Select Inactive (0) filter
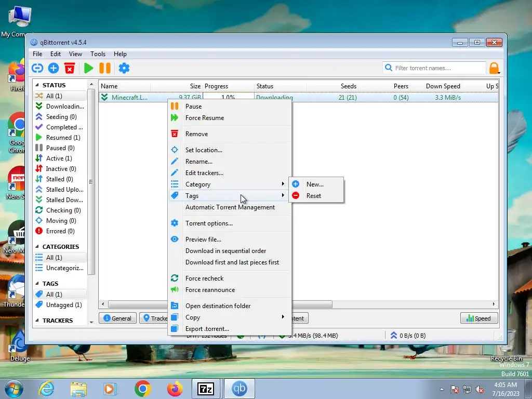 tap(60, 169)
